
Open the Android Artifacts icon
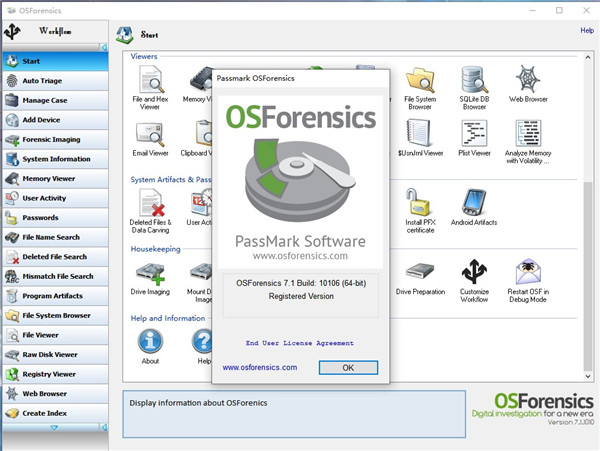coord(474,202)
